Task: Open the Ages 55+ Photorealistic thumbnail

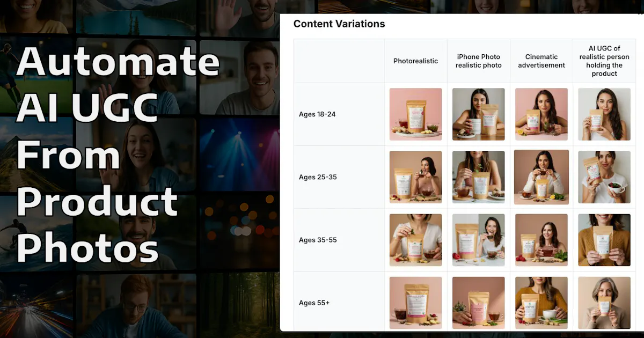Action: [x=415, y=303]
